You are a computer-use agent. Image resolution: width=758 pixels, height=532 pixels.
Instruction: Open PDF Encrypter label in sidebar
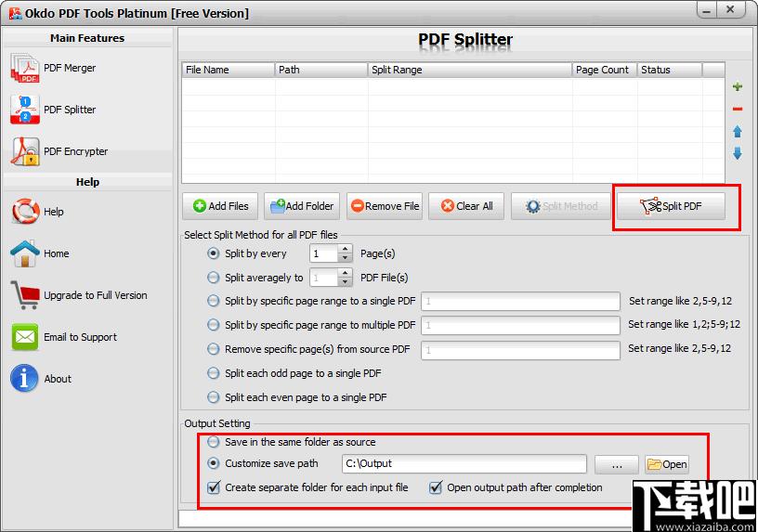tap(76, 151)
